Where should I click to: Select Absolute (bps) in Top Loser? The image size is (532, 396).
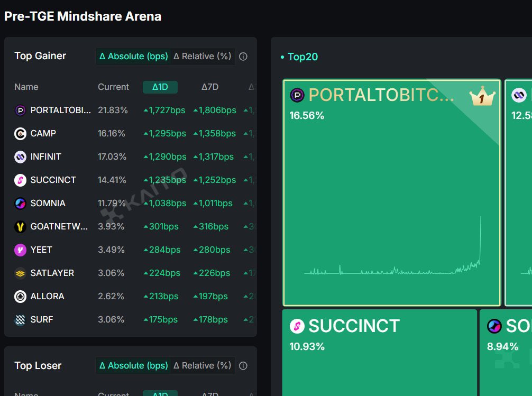(134, 366)
